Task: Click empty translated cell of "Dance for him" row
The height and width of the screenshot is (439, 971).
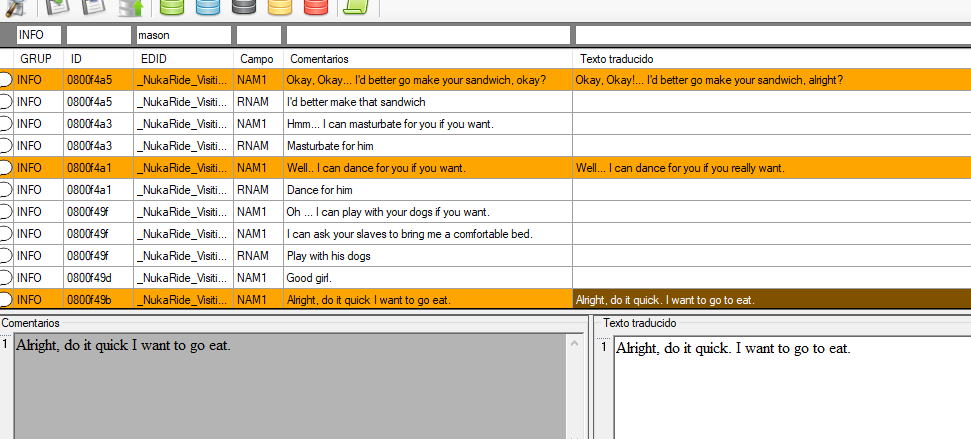Action: 772,189
